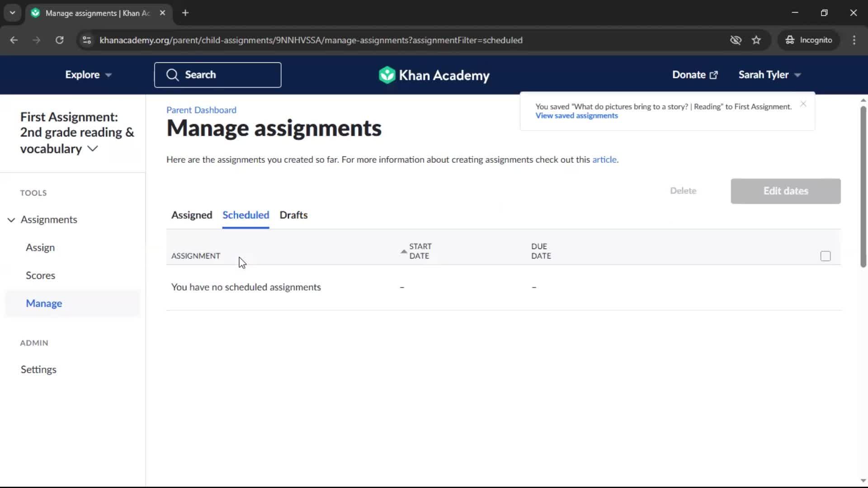Screen dimensions: 868x488
Task: Click the Khan Academy logo
Action: (434, 75)
